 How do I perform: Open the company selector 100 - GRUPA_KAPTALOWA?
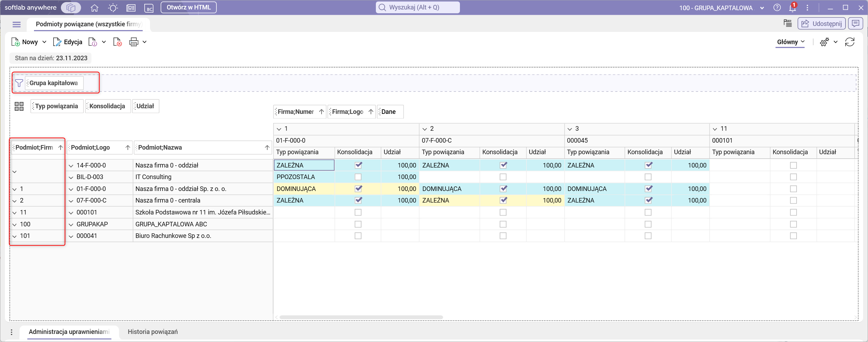tap(722, 8)
